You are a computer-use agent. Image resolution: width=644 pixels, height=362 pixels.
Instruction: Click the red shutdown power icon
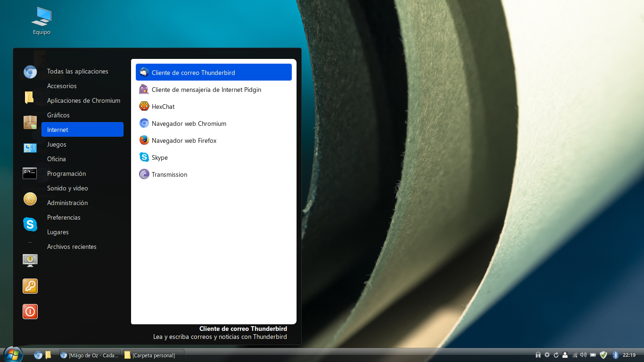point(30,312)
